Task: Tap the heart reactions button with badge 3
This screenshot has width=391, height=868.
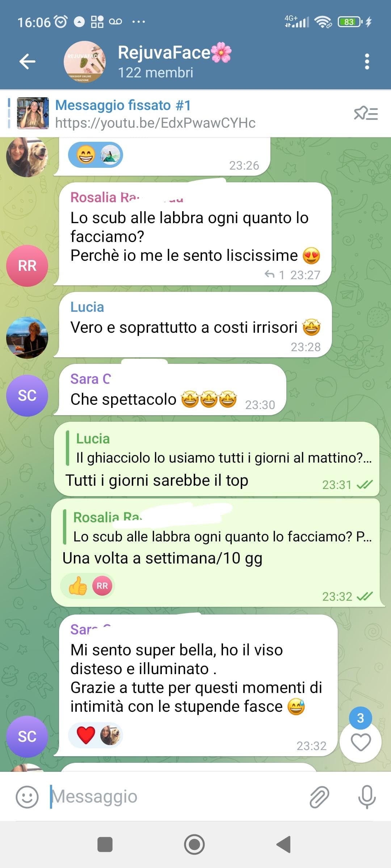Action: 361,741
